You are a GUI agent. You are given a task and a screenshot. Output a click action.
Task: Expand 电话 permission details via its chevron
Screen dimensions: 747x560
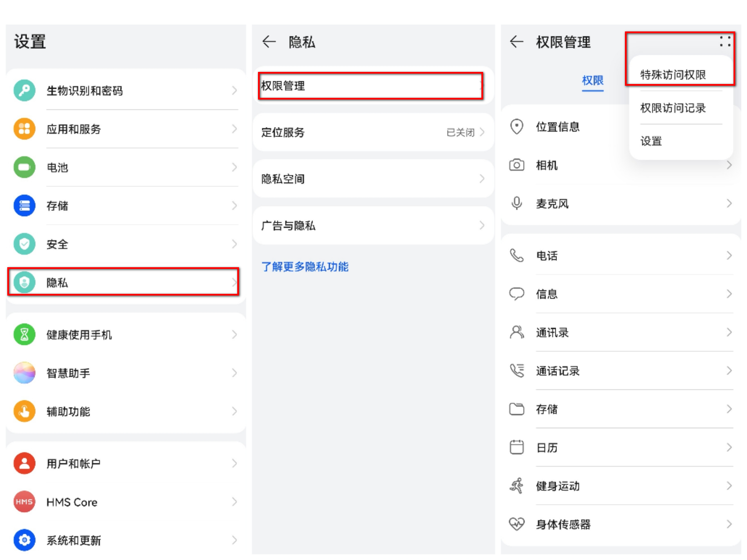[x=729, y=255]
